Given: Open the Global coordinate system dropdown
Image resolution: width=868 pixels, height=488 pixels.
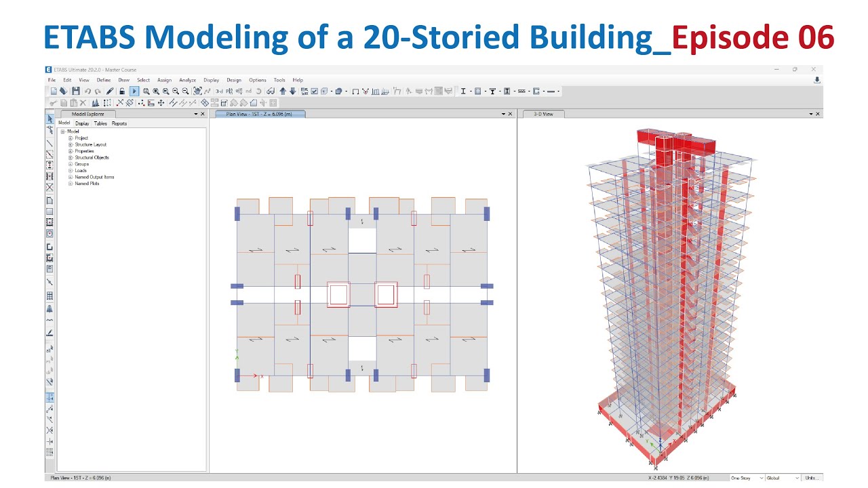Looking at the screenshot, I should (783, 478).
